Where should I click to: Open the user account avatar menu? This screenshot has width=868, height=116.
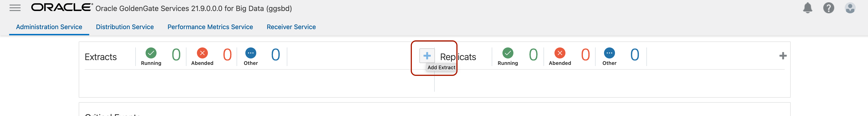[x=850, y=8]
